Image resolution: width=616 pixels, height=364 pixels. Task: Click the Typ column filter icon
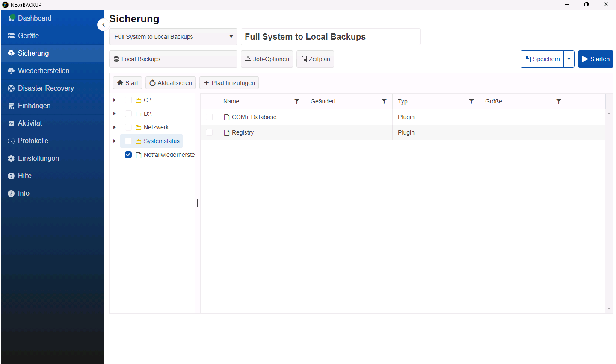click(471, 101)
